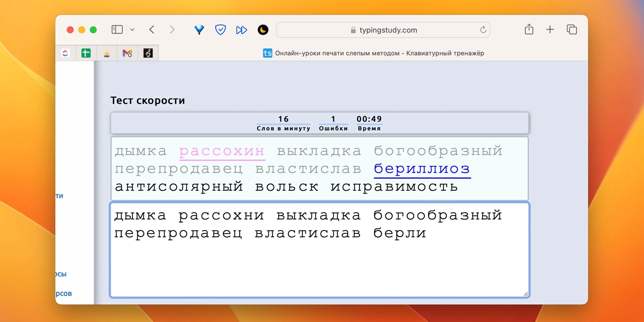Open the treble clef pinned tab
Image resolution: width=644 pixels, height=322 pixels.
pyautogui.click(x=148, y=53)
